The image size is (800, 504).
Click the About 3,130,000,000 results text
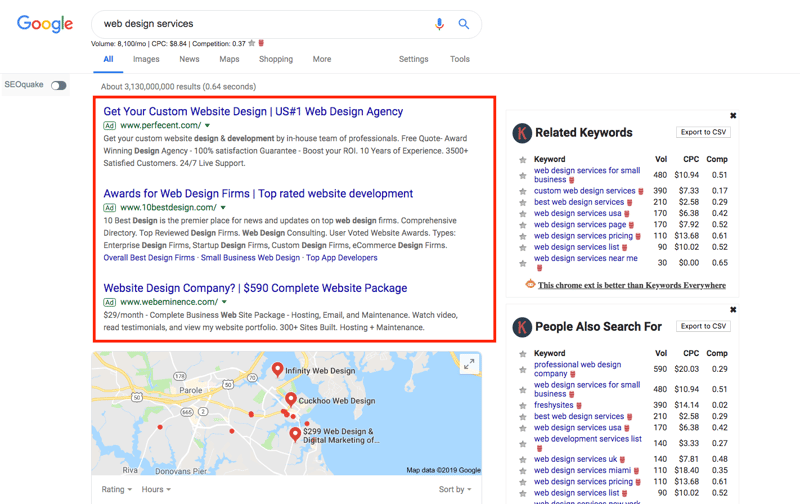tap(179, 87)
